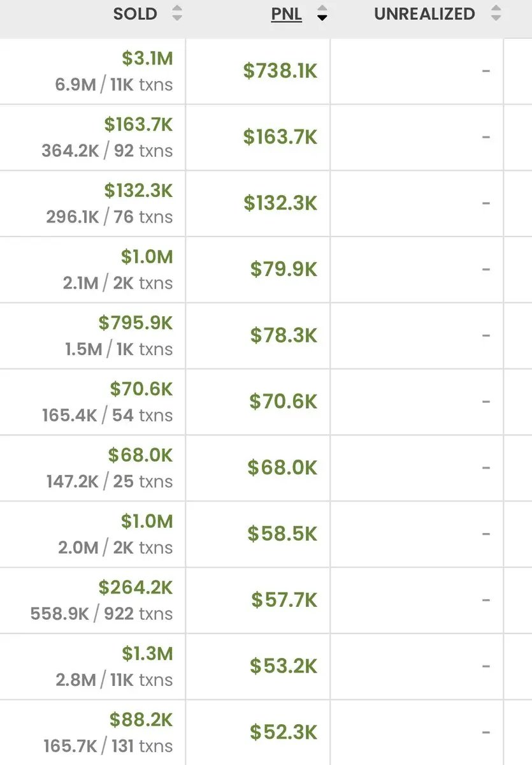Click the PNL sort arrow icon
The image size is (532, 765).
(x=322, y=13)
